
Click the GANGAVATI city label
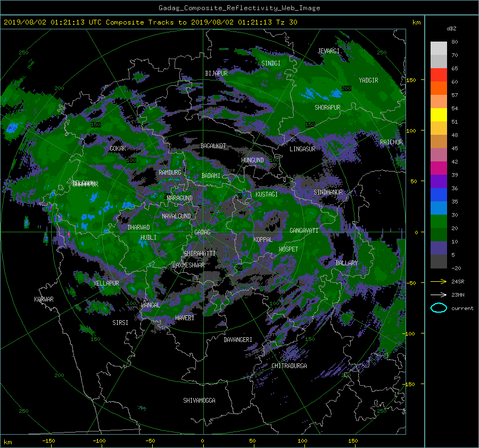pos(304,231)
